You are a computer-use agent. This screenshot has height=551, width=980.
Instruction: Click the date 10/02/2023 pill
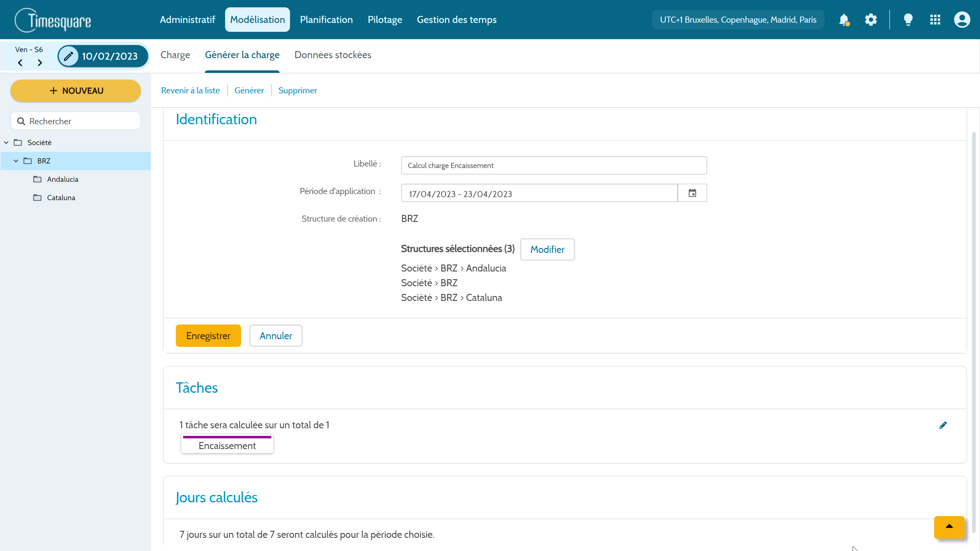[x=103, y=56]
